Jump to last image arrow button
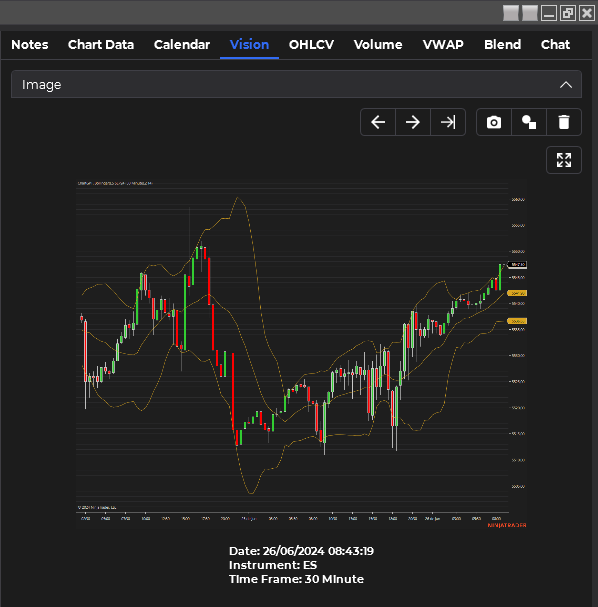The height and width of the screenshot is (607, 598). (x=448, y=122)
